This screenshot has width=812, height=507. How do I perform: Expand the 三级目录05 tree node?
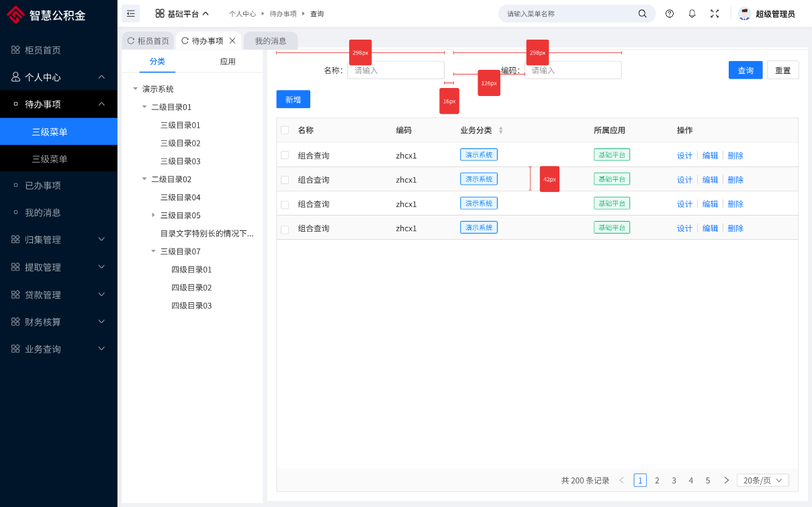(153, 215)
